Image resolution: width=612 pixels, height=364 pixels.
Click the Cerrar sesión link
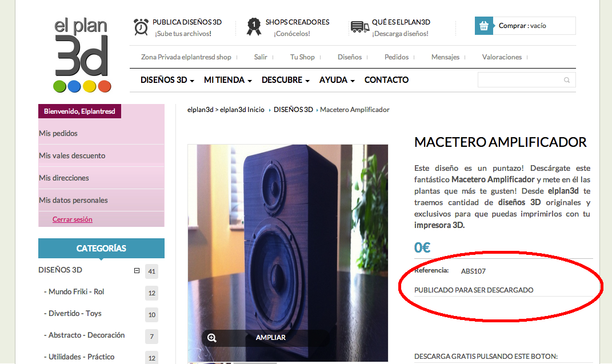point(72,219)
